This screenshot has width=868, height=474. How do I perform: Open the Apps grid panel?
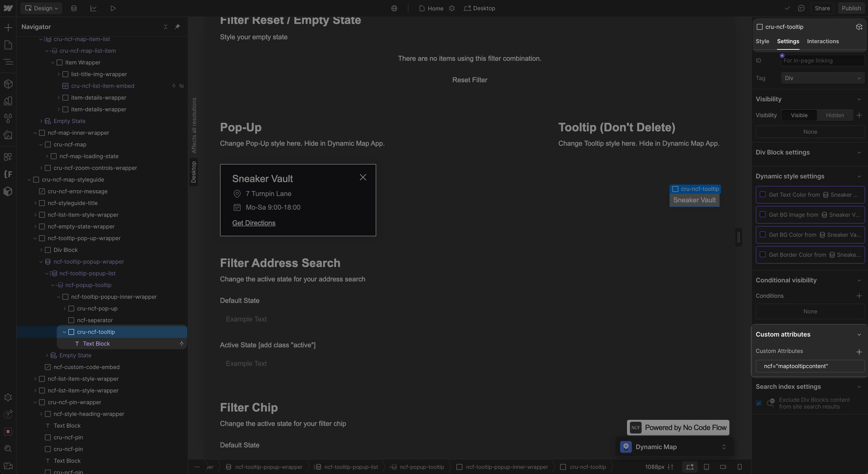coord(8,157)
